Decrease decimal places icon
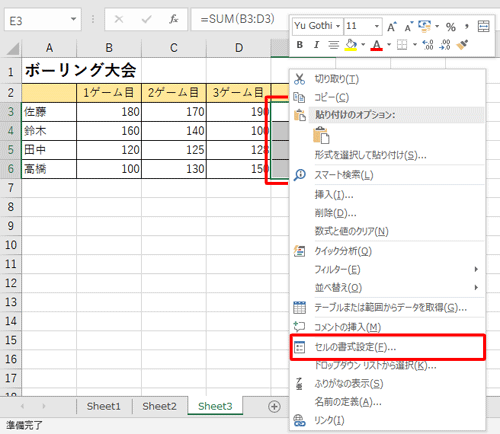 [445, 45]
